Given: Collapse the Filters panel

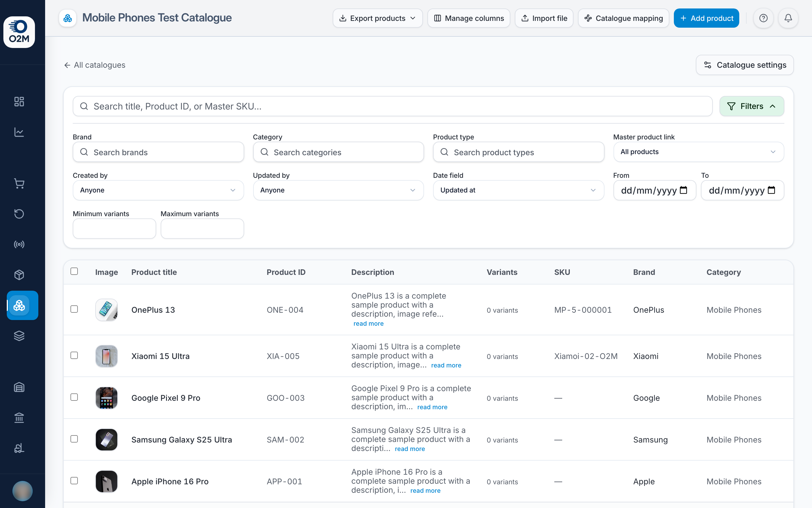Looking at the screenshot, I should (x=752, y=106).
